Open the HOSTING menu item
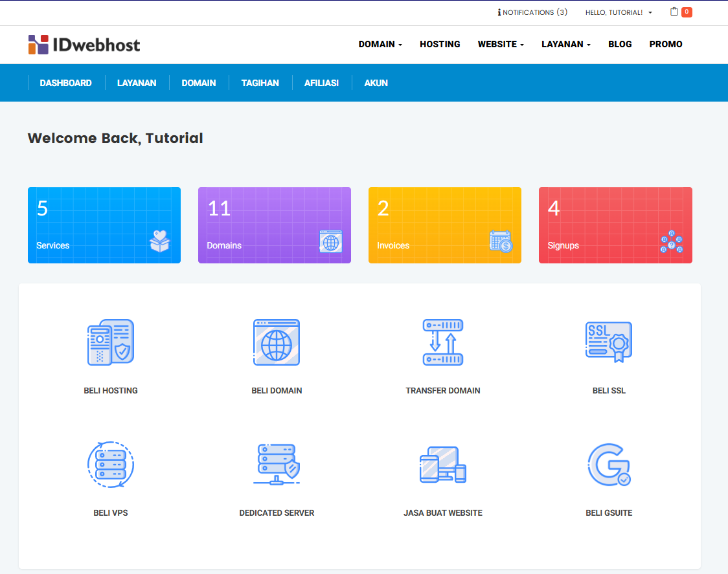 click(440, 44)
